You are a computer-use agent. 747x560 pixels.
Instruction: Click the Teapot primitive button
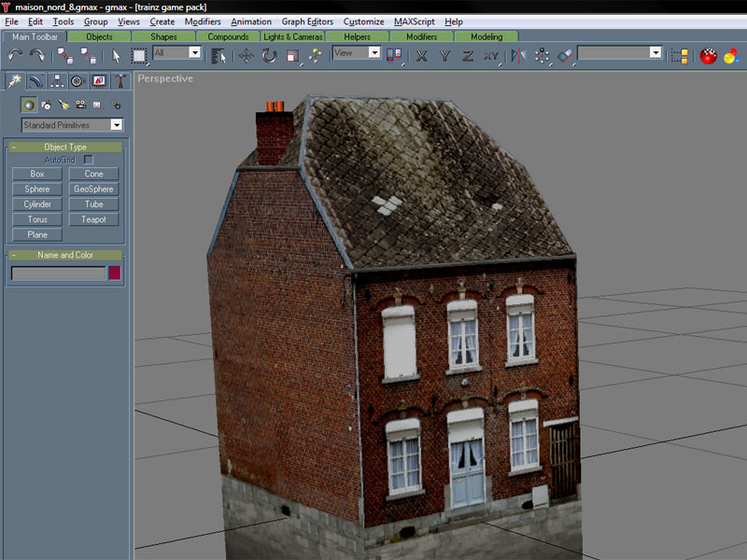point(93,219)
